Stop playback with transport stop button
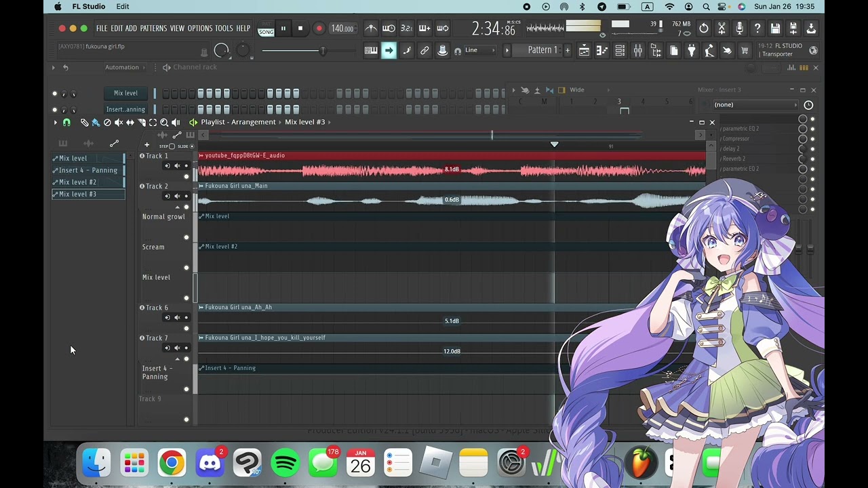This screenshot has height=488, width=868. (x=300, y=28)
